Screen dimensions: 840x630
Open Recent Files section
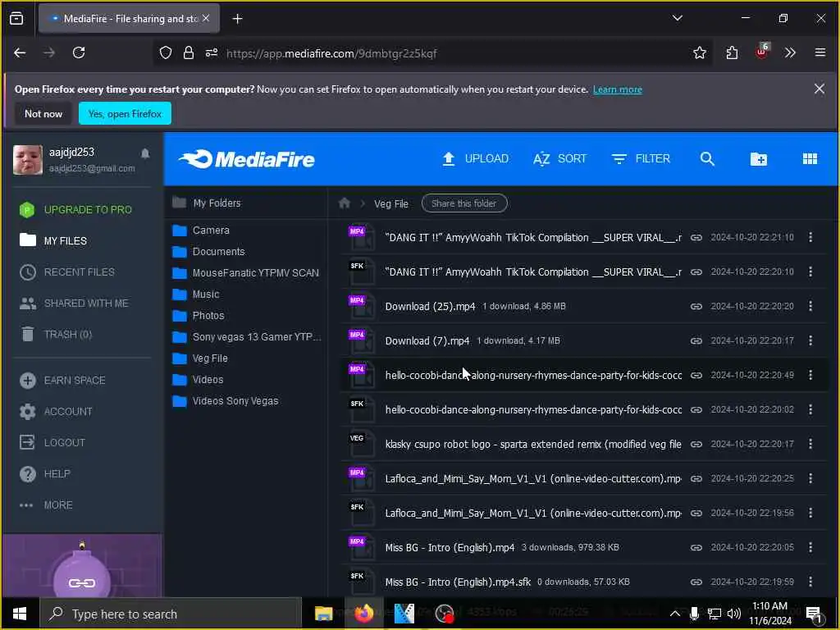click(67, 272)
